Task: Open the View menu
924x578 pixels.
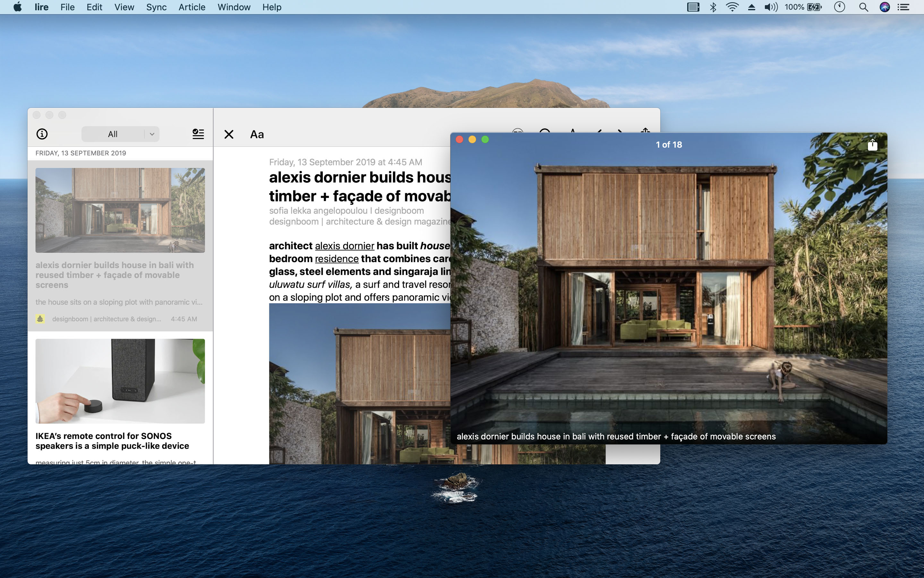Action: [x=124, y=7]
